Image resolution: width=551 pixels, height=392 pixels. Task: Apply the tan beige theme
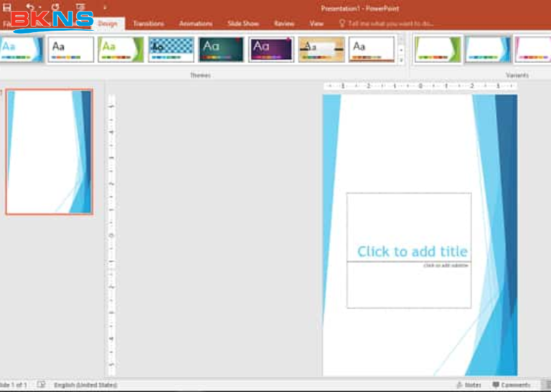(321, 49)
